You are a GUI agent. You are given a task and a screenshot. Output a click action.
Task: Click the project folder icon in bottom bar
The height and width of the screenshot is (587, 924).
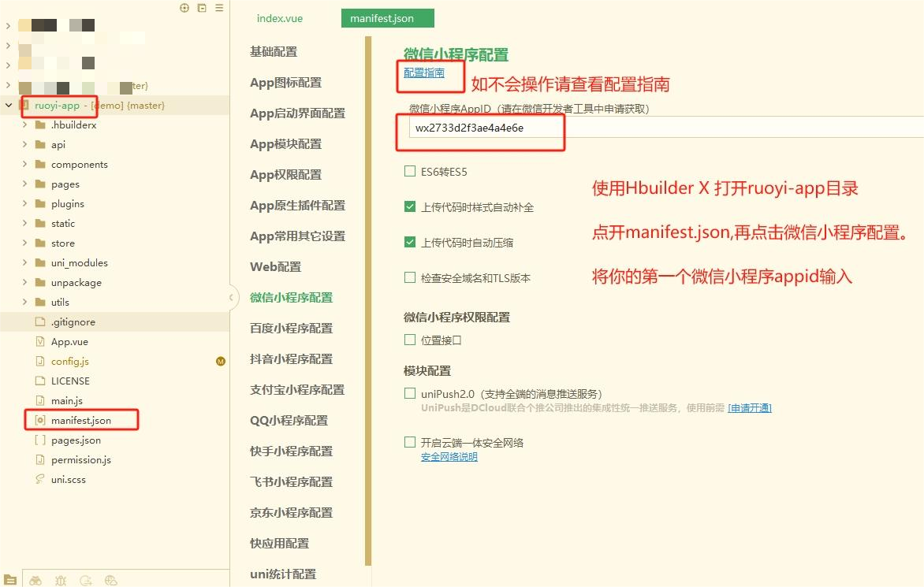10,580
